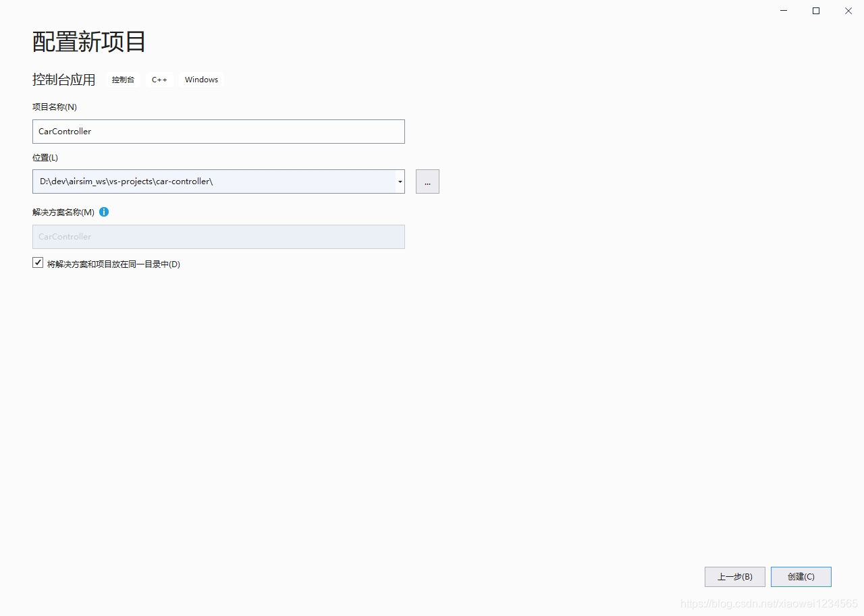This screenshot has width=864, height=616.
Task: Click the 位置(L) label
Action: pyautogui.click(x=45, y=158)
